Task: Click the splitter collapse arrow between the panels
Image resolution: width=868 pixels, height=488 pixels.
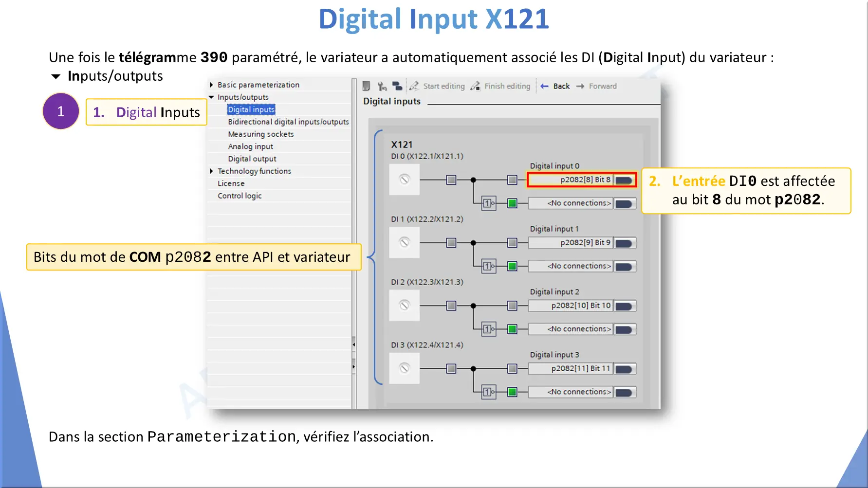Action: pyautogui.click(x=354, y=344)
